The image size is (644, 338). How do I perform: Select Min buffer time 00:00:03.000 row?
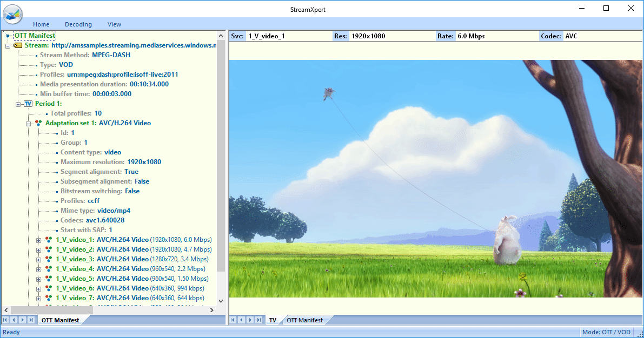click(85, 94)
